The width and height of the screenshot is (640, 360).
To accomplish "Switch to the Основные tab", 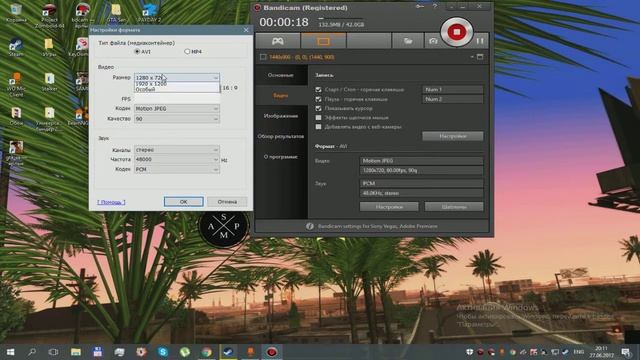I will click(x=281, y=75).
